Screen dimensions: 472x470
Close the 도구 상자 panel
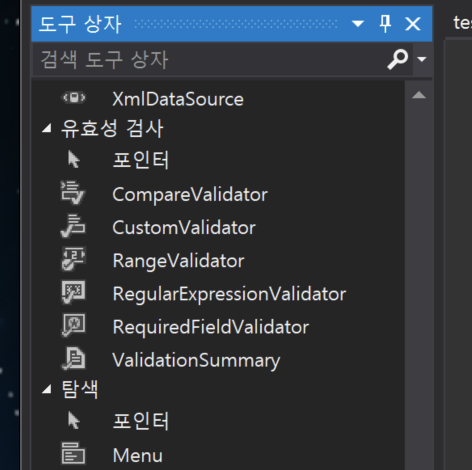(x=413, y=24)
